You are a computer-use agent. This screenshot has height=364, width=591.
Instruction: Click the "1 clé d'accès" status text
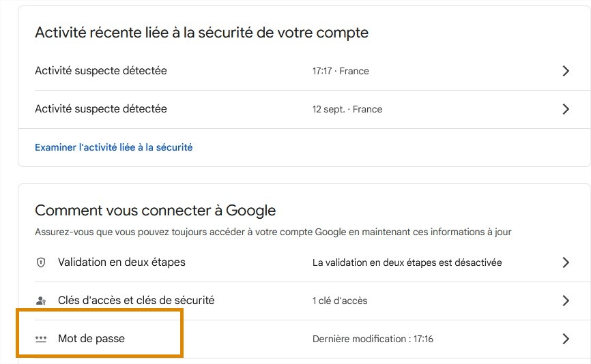click(341, 301)
